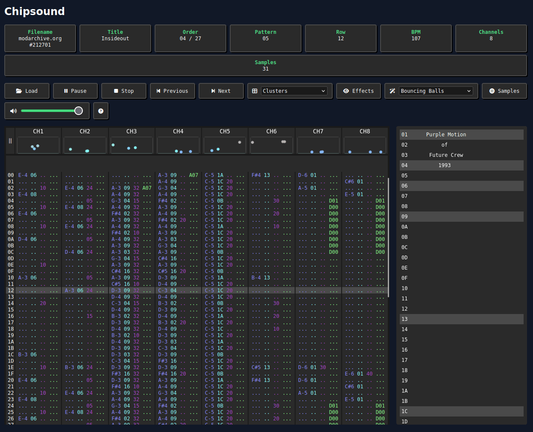
Task: Click the Row info card
Action: pos(341,38)
